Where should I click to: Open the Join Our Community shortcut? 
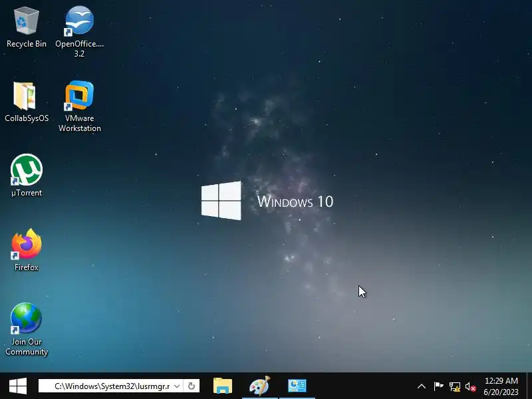tap(27, 329)
